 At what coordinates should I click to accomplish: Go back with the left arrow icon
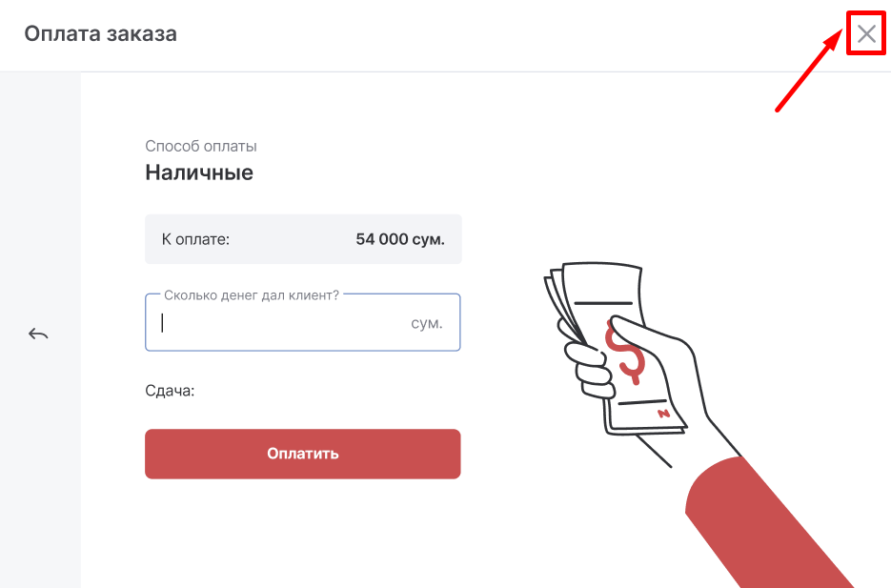(38, 334)
